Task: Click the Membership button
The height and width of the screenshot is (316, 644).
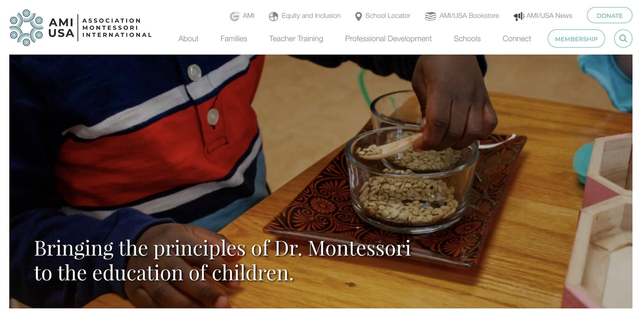Action: [x=576, y=39]
